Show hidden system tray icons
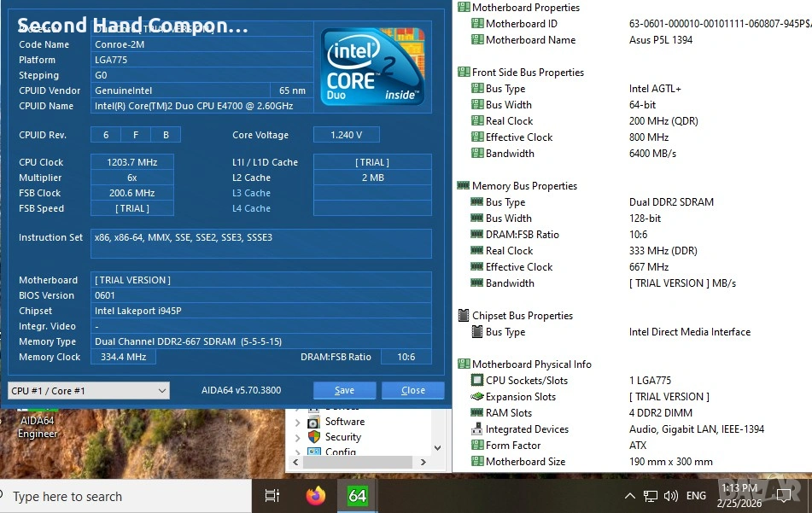Screen dimensions: 812x513 [630, 496]
